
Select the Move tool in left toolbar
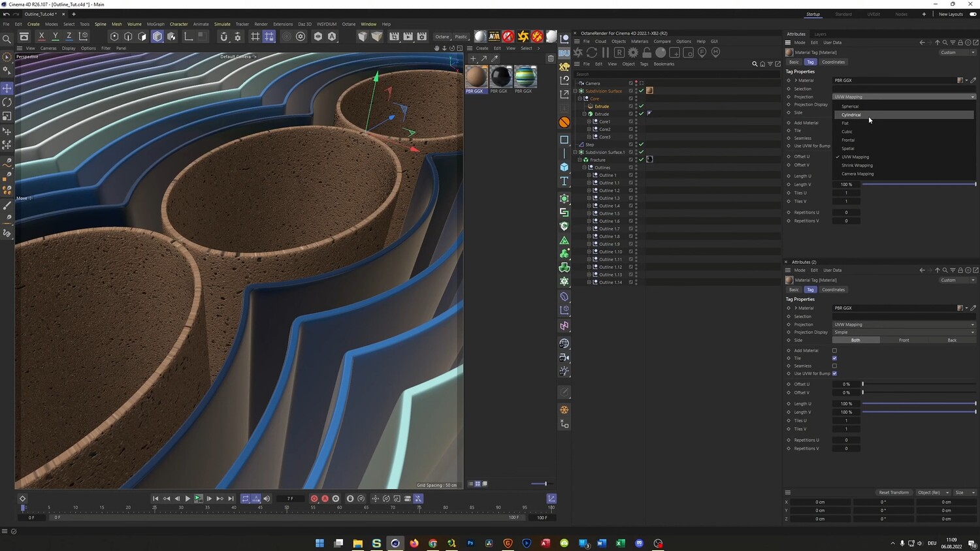click(x=7, y=88)
